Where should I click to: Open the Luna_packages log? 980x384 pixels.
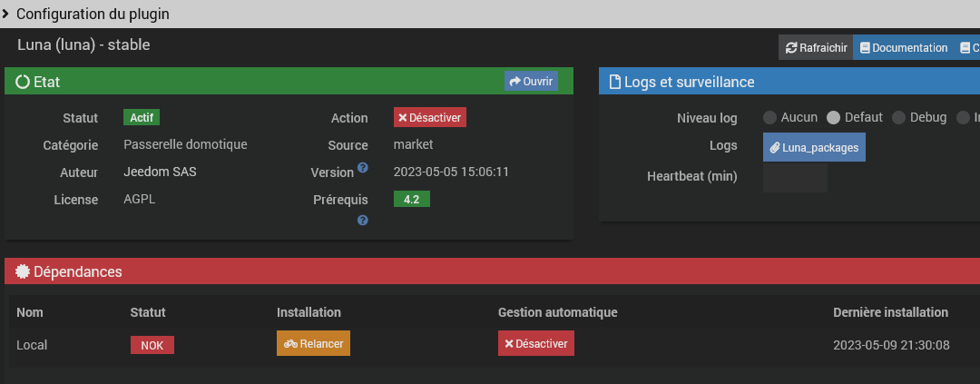814,147
